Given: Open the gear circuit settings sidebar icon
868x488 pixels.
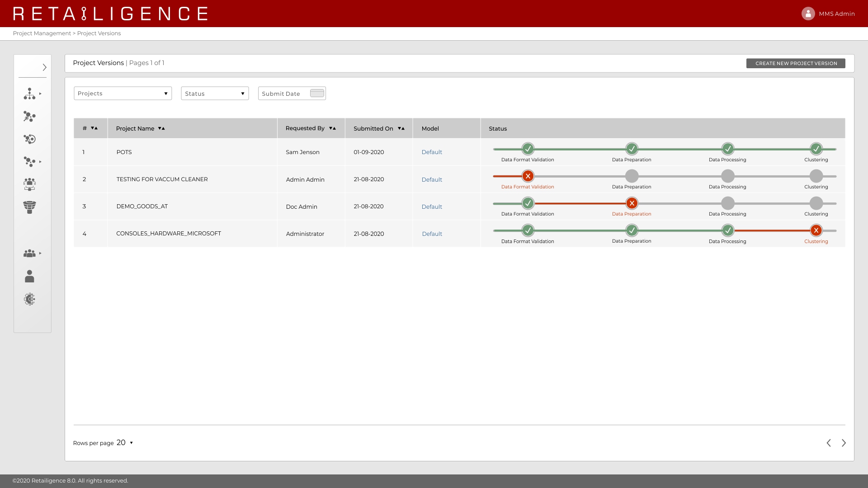Looking at the screenshot, I should [x=29, y=299].
